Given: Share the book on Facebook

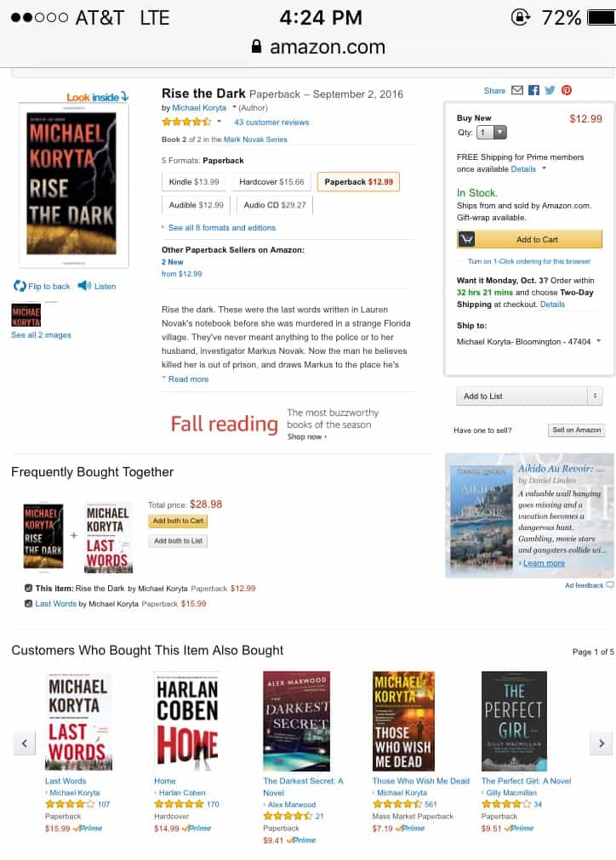Looking at the screenshot, I should [533, 90].
